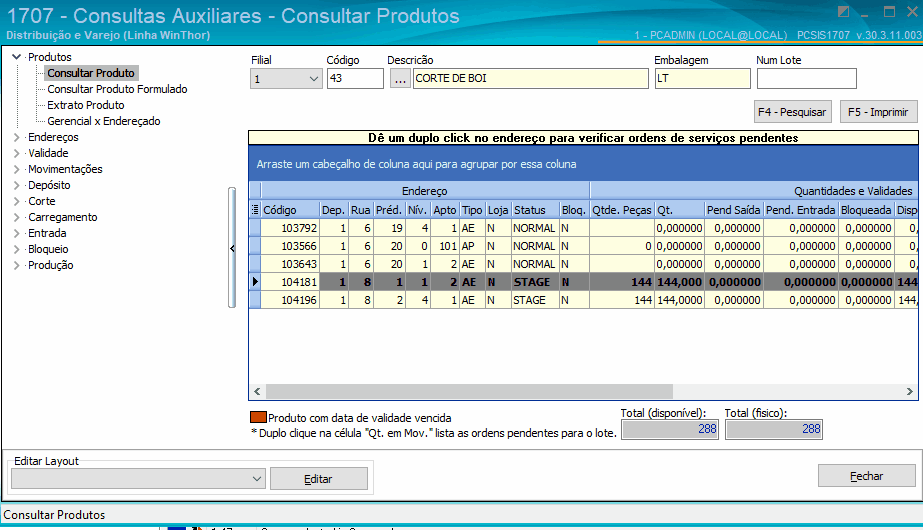Click the Fechar button
This screenshot has width=923, height=530.
tap(866, 476)
